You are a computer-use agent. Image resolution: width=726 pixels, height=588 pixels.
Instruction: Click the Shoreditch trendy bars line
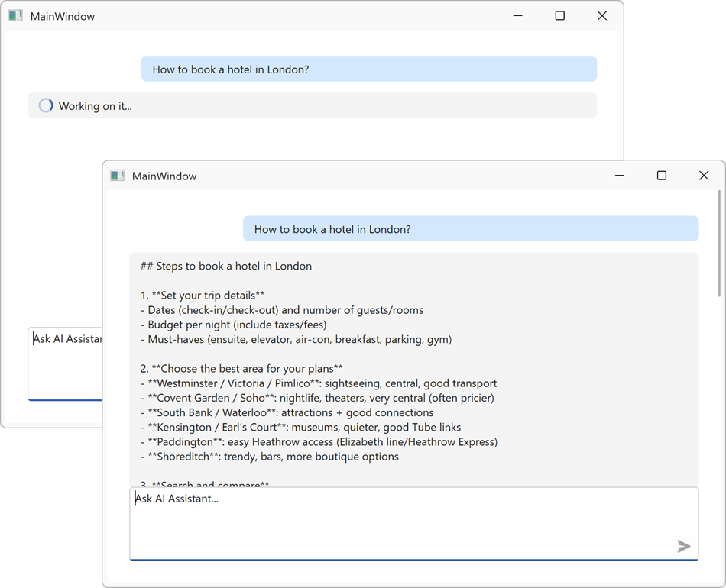tap(270, 457)
